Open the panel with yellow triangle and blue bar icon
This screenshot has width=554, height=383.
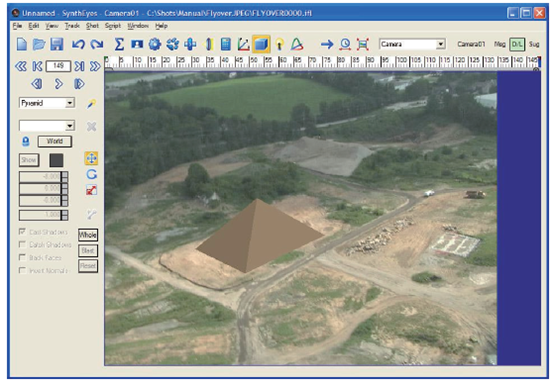tap(208, 45)
